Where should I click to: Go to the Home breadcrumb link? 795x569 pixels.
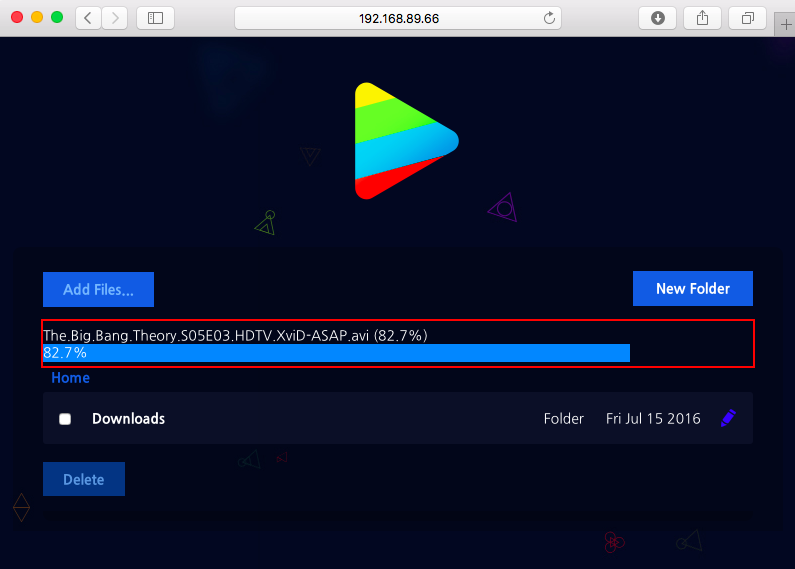[70, 378]
